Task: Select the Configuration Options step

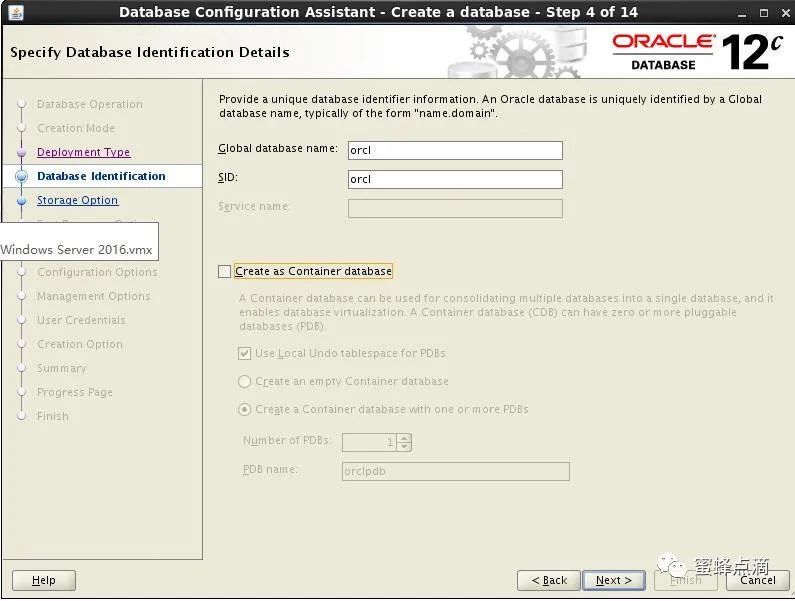Action: pos(97,272)
